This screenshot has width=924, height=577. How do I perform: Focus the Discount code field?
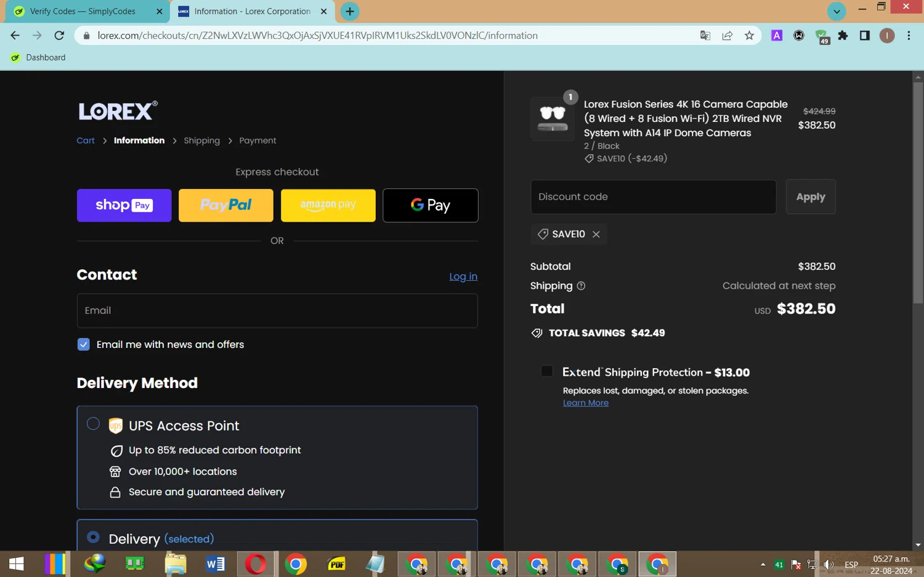pos(654,196)
